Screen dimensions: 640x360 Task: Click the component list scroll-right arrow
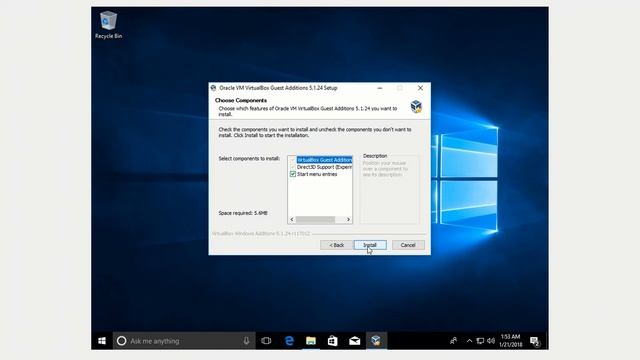348,219
